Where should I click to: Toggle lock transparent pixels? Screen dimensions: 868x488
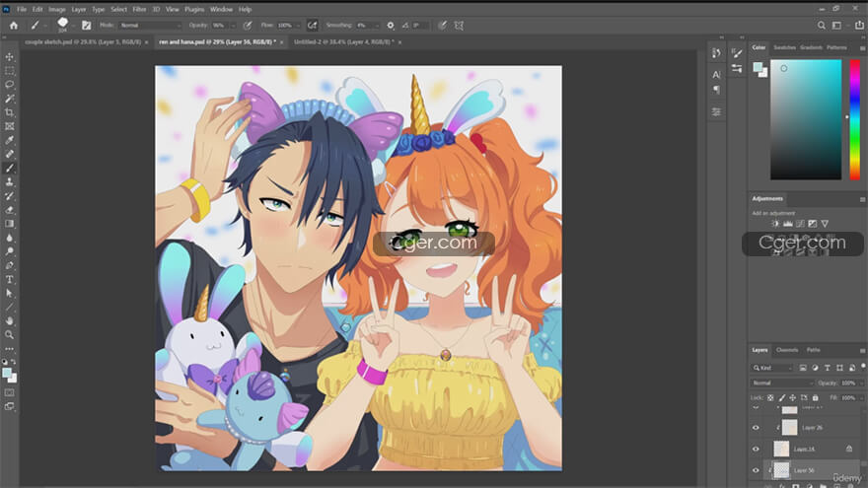pos(770,398)
